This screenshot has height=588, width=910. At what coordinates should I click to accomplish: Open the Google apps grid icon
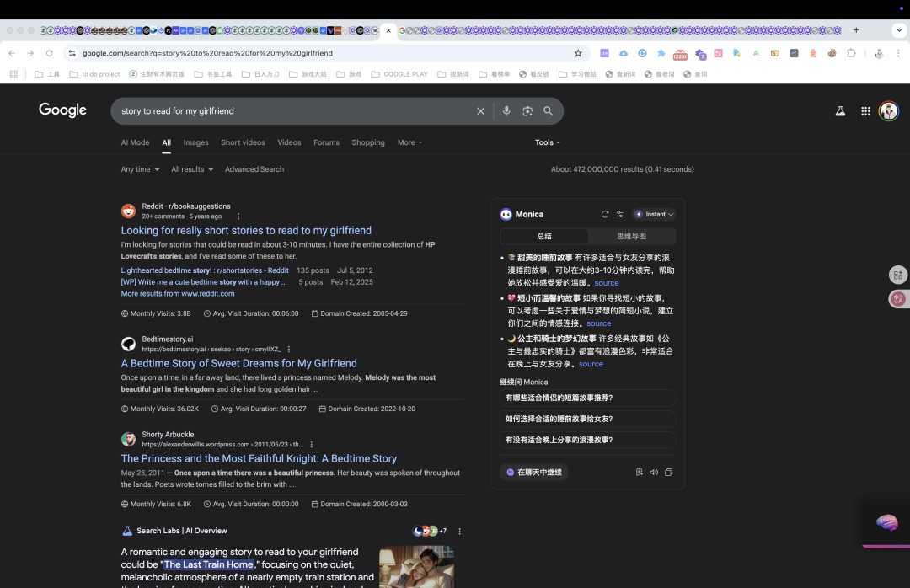[865, 111]
